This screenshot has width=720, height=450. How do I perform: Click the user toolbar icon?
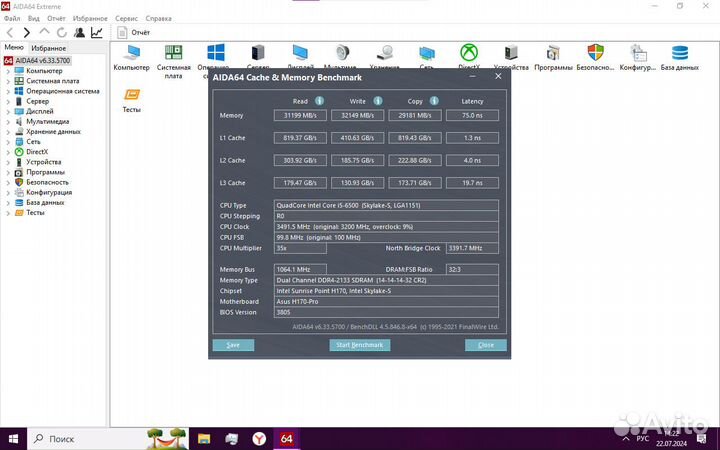coord(79,33)
